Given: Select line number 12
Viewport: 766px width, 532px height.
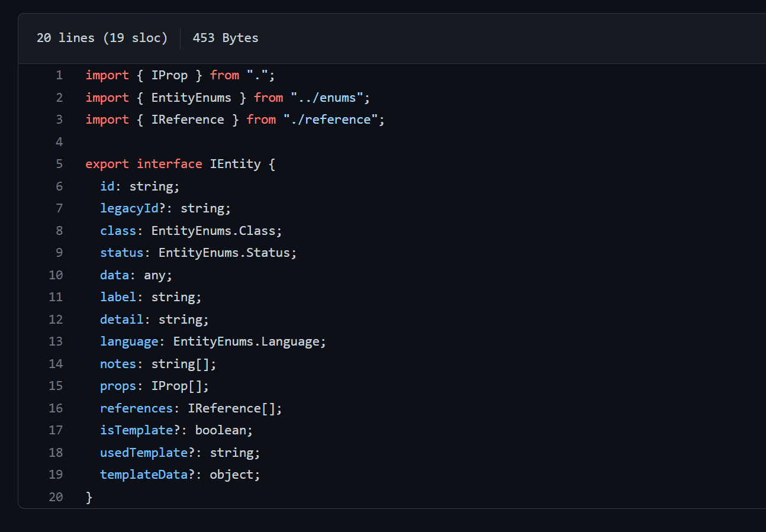Looking at the screenshot, I should (56, 320).
